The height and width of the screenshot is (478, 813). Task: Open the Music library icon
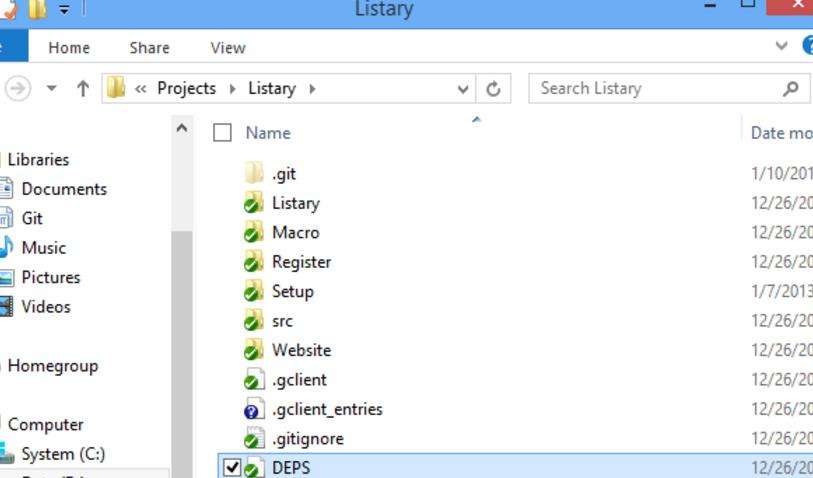coord(6,247)
